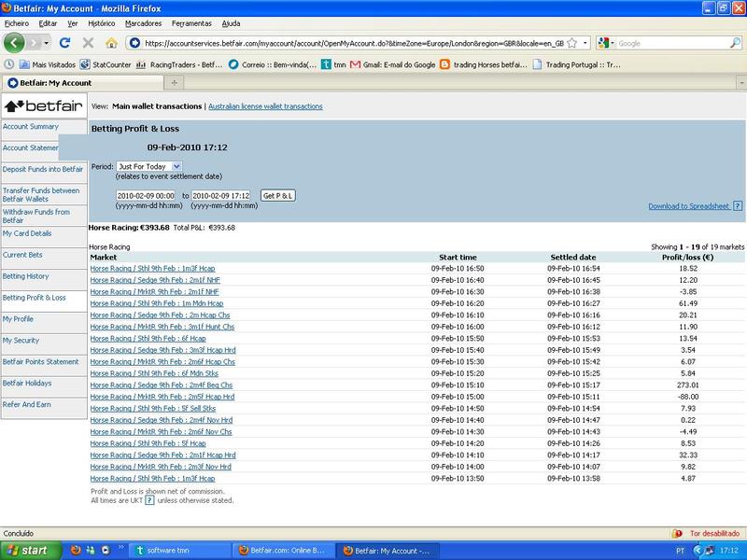Open MrktR 9th Feb : 2m5f Hcap Hrd market
747x560 pixels.
tap(162, 397)
